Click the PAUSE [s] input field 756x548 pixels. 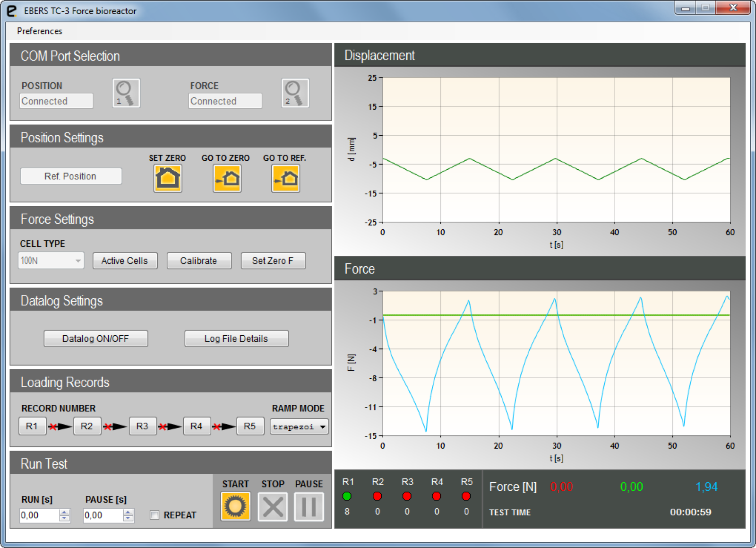(x=103, y=515)
